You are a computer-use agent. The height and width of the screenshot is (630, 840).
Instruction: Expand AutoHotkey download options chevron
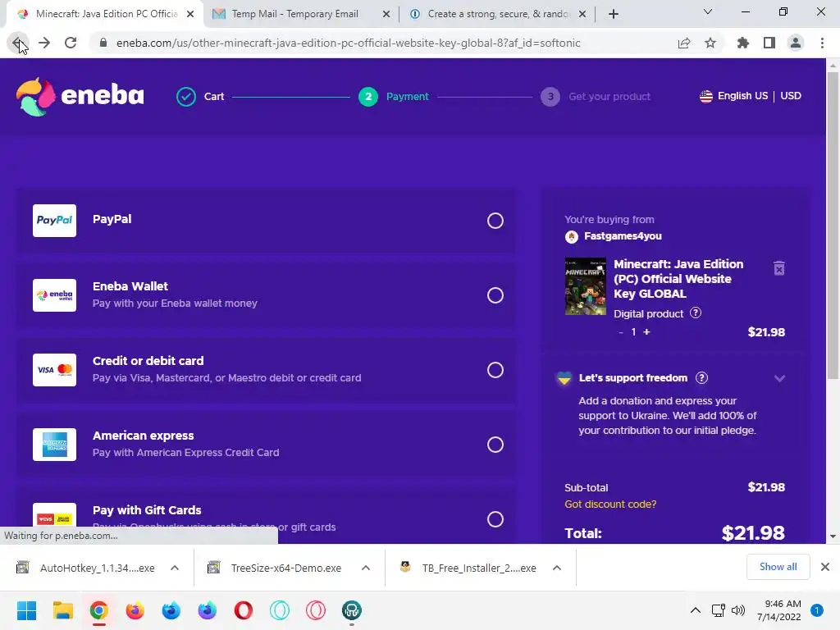175,568
